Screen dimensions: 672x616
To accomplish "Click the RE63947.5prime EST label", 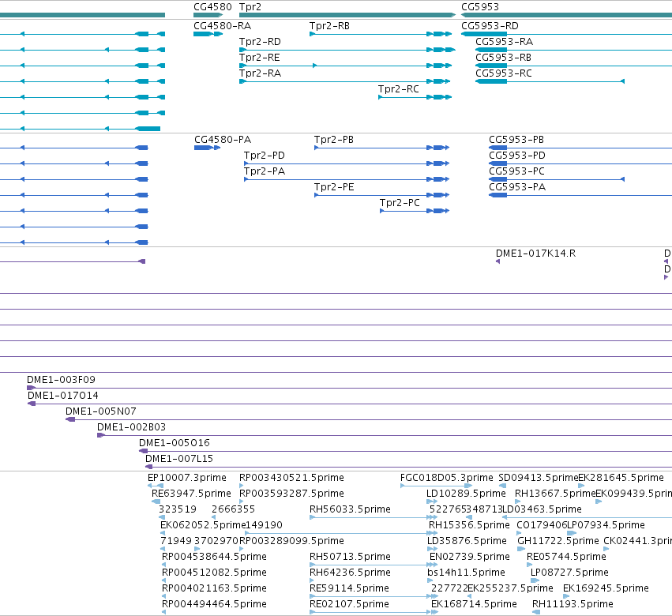I will [x=191, y=494].
